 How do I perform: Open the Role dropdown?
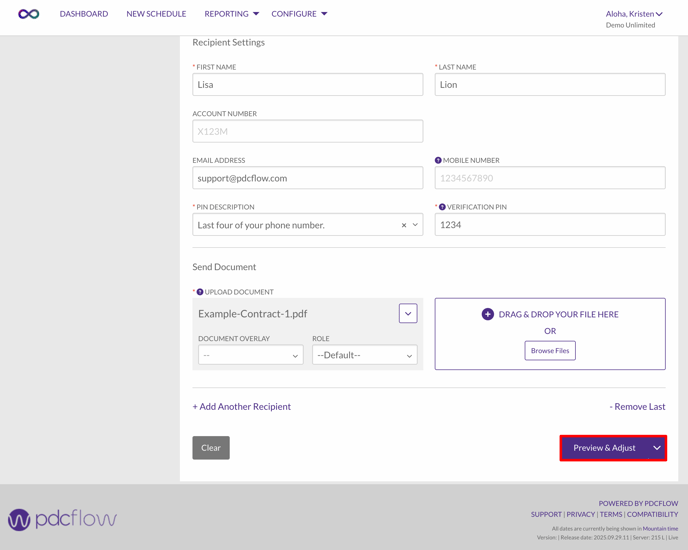coord(364,355)
